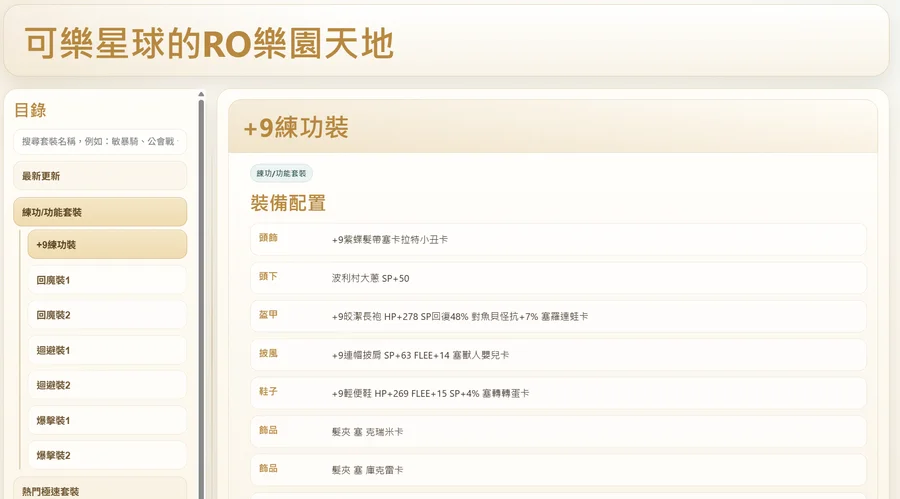Show the 爆擊裝2 equipment set

coord(107,455)
